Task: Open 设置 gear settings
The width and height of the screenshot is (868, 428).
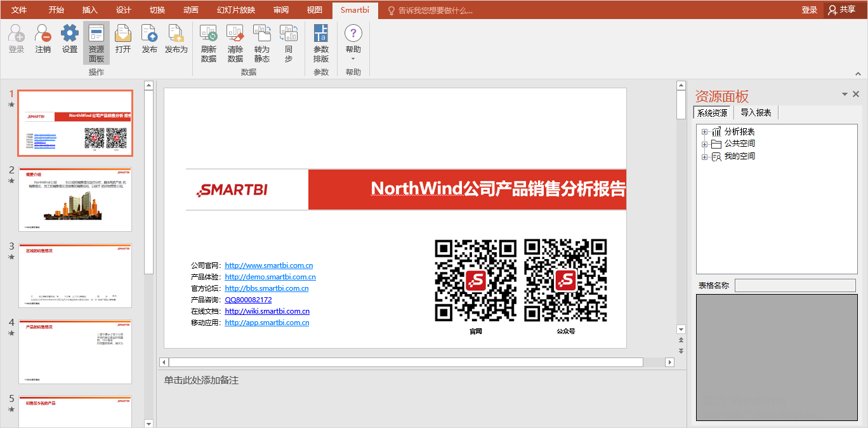Action: [x=70, y=39]
